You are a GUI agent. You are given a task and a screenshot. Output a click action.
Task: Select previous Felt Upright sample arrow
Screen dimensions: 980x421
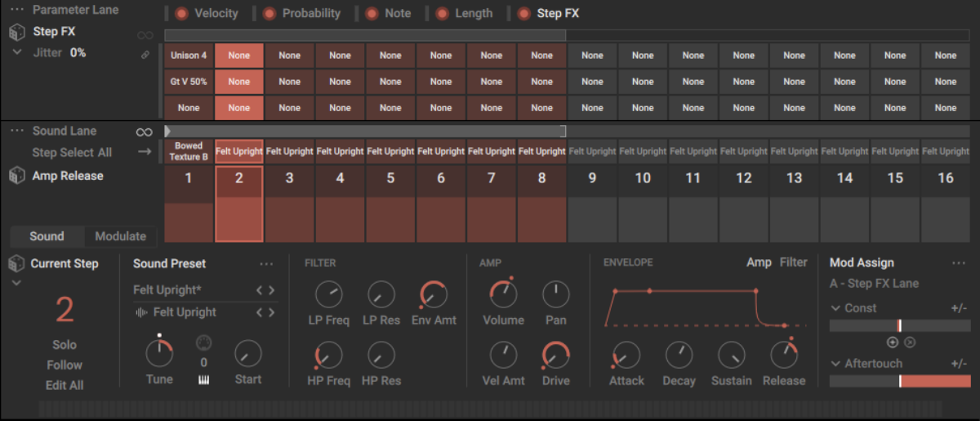260,312
